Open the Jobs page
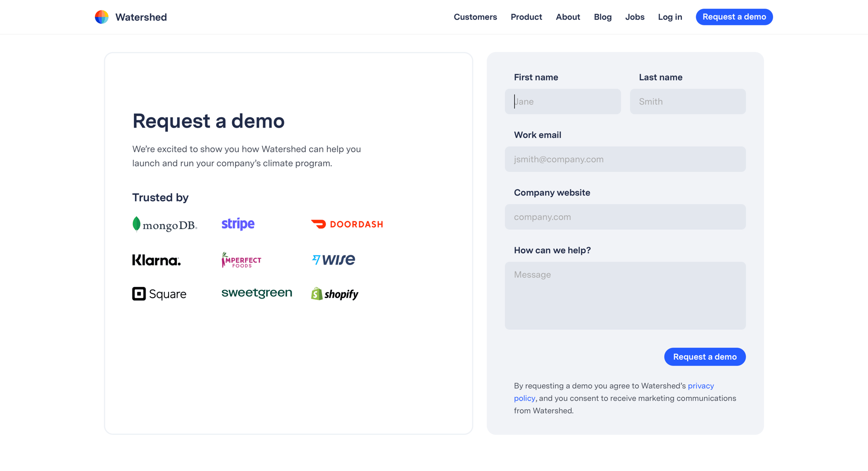The width and height of the screenshot is (868, 471). pos(635,17)
